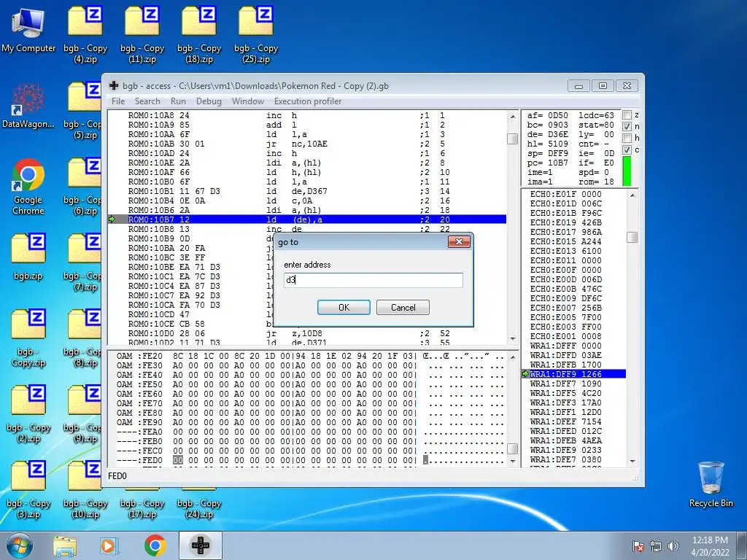Click the pc= 10B7 register value
Image resolution: width=747 pixels, height=560 pixels.
[x=547, y=163]
